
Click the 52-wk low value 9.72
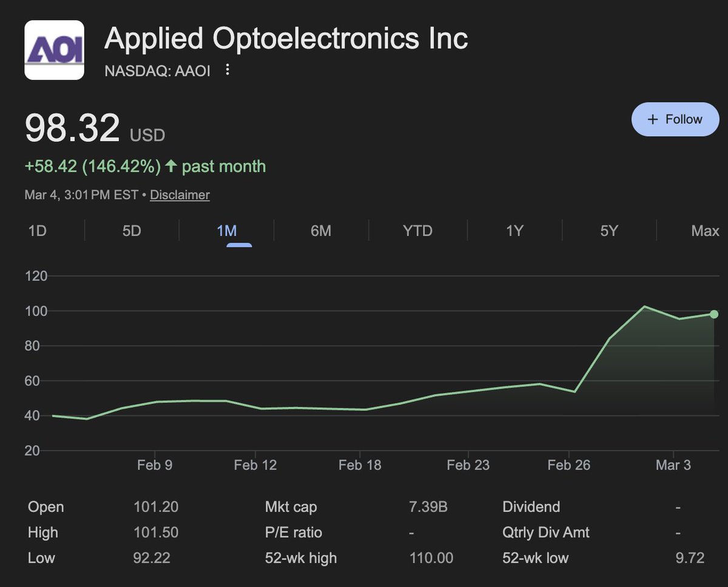click(690, 558)
